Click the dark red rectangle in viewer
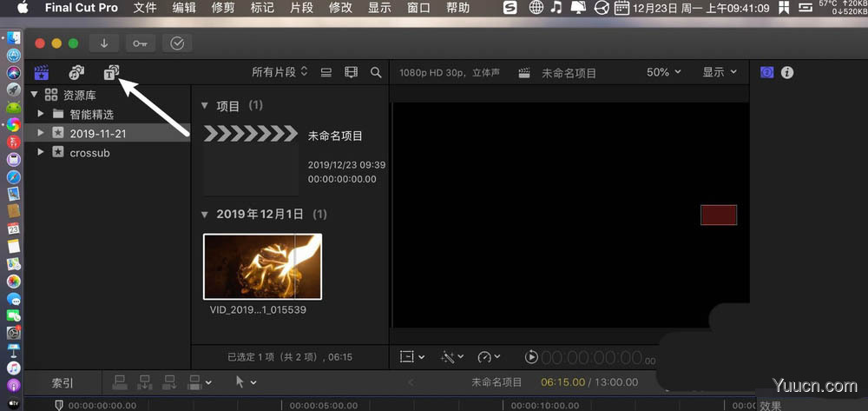Viewport: 868px width, 411px height. point(719,215)
